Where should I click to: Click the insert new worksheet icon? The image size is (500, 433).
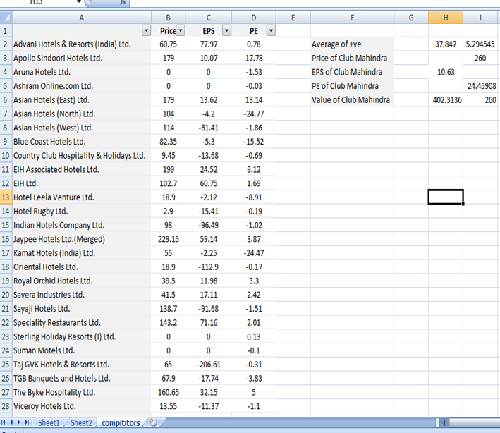[153, 422]
